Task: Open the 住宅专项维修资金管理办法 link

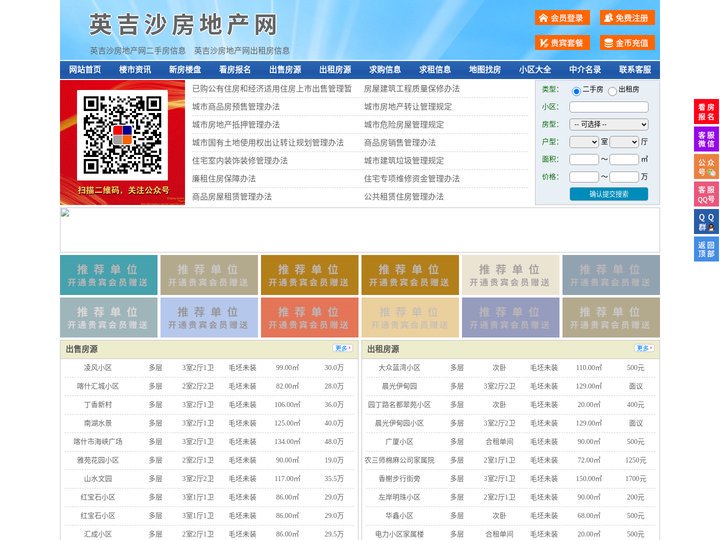Action: (412, 179)
